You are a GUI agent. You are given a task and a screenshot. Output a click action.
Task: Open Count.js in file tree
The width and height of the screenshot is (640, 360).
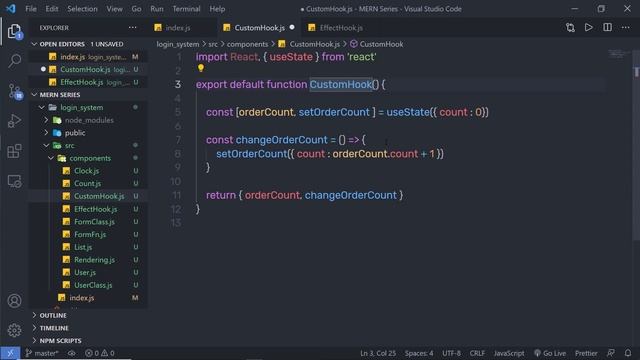point(87,184)
